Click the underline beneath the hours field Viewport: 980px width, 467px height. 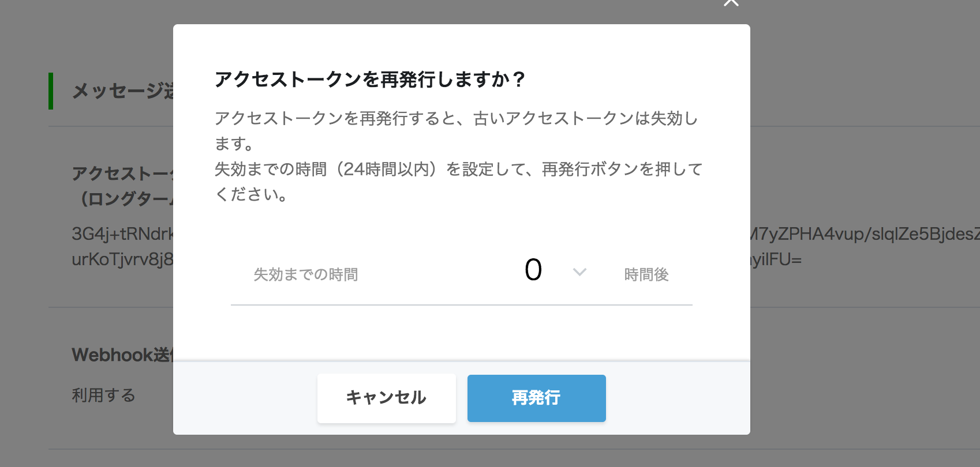click(x=462, y=304)
